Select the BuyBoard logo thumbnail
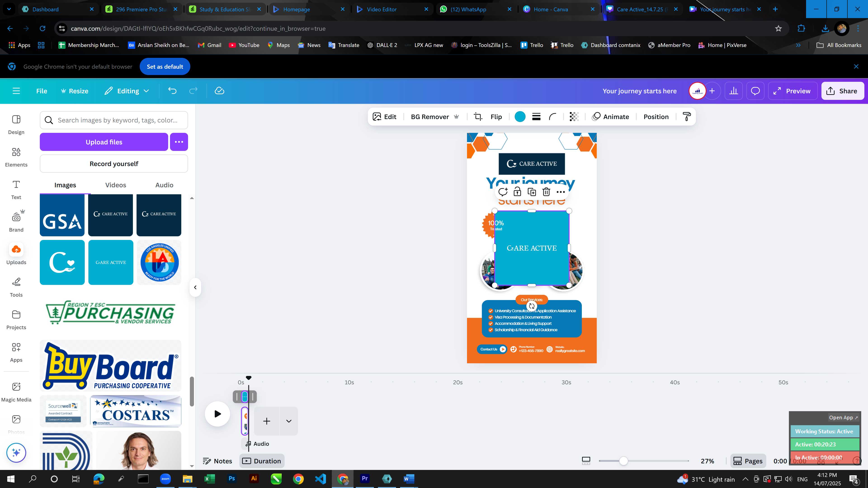This screenshot has height=488, width=868. pos(111,366)
